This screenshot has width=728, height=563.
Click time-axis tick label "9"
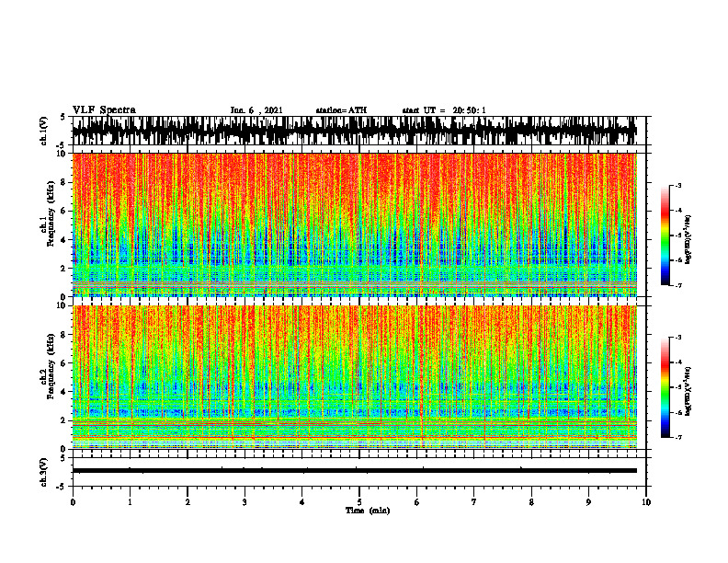588,502
